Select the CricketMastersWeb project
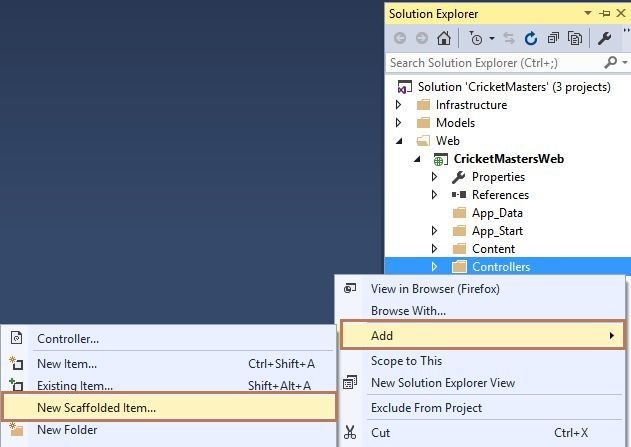Screen dimensions: 631x447 [x=509, y=159]
